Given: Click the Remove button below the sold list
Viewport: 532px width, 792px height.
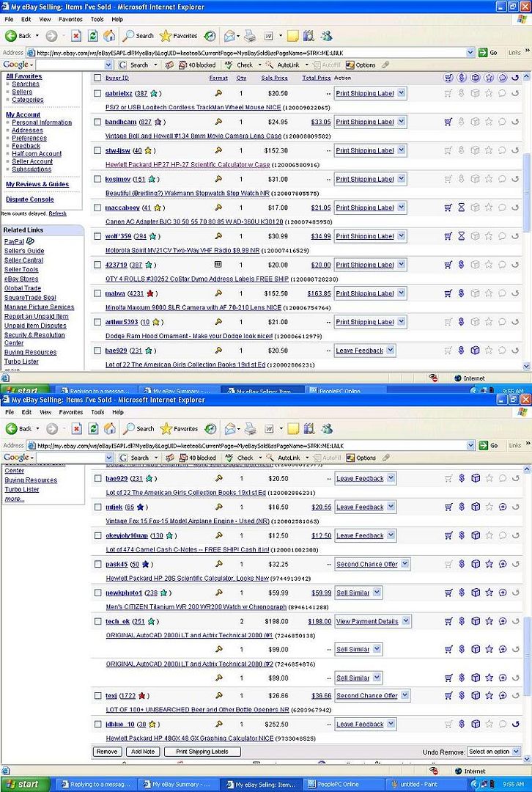Looking at the screenshot, I should pyautogui.click(x=107, y=752).
